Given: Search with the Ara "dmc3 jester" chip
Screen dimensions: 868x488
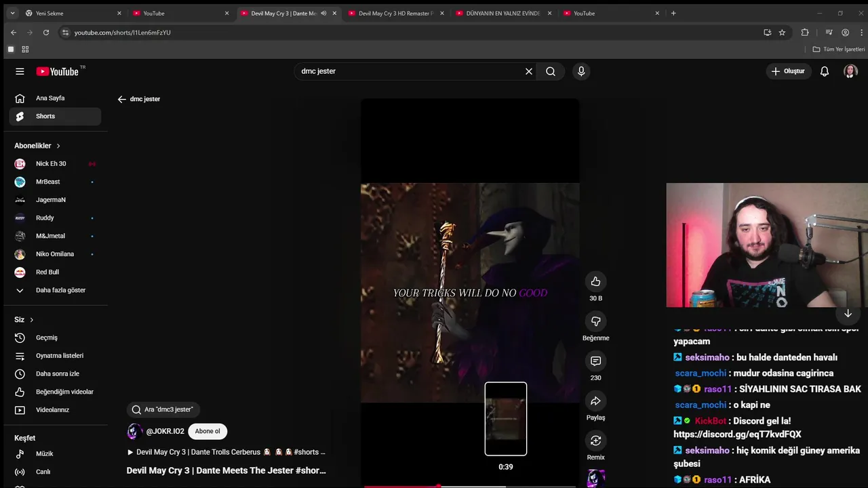Looking at the screenshot, I should coord(163,409).
